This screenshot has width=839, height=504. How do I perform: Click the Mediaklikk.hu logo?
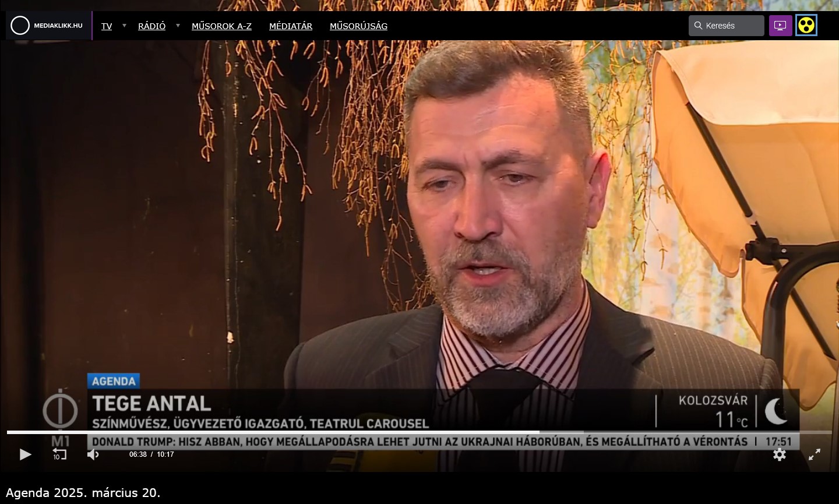pyautogui.click(x=48, y=26)
